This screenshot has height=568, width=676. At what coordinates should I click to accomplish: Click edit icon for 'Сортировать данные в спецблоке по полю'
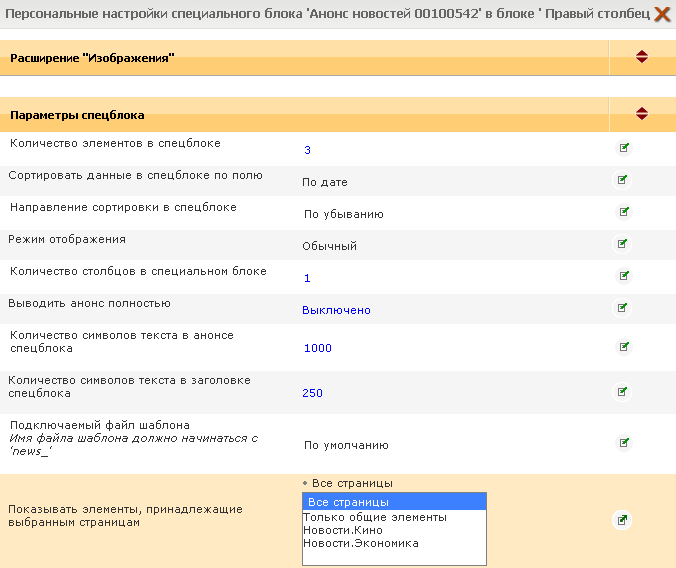(x=624, y=180)
